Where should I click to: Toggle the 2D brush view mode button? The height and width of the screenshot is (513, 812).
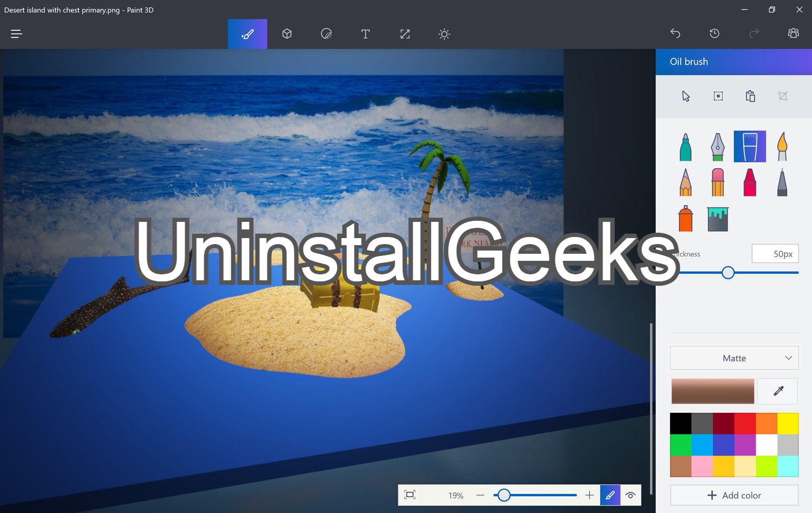[x=610, y=495]
